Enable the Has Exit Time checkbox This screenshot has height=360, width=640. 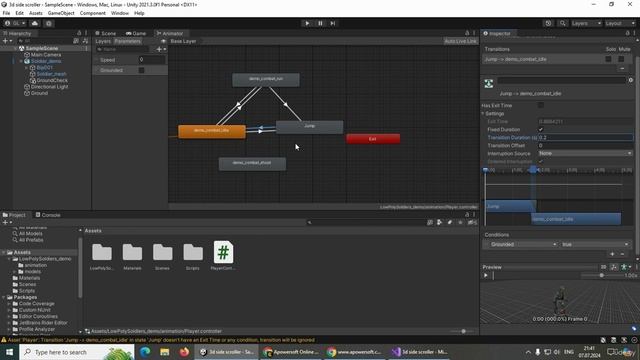(541, 105)
